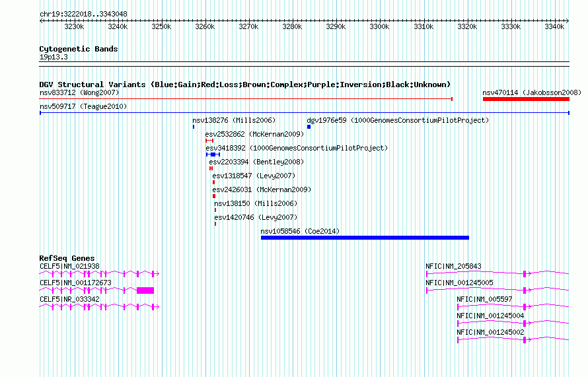Click the esv2532862 (McKernan2009) label
The height and width of the screenshot is (377, 588).
(254, 134)
